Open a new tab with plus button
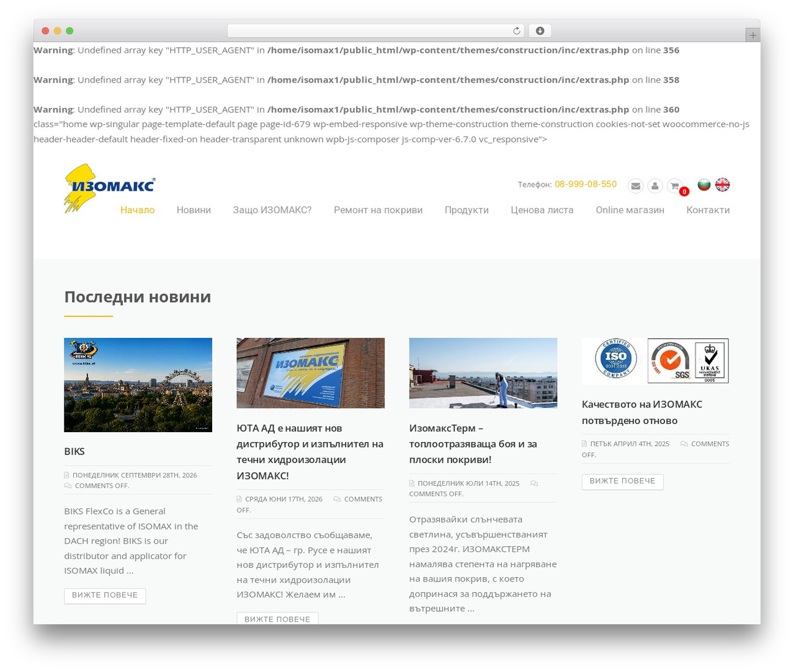794x672 pixels. pyautogui.click(x=752, y=35)
